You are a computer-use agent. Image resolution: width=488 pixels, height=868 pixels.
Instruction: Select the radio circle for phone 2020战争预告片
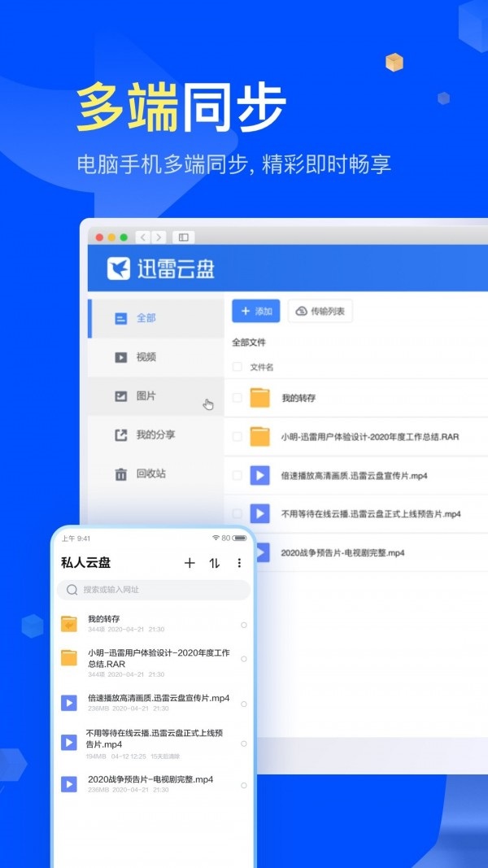(243, 785)
